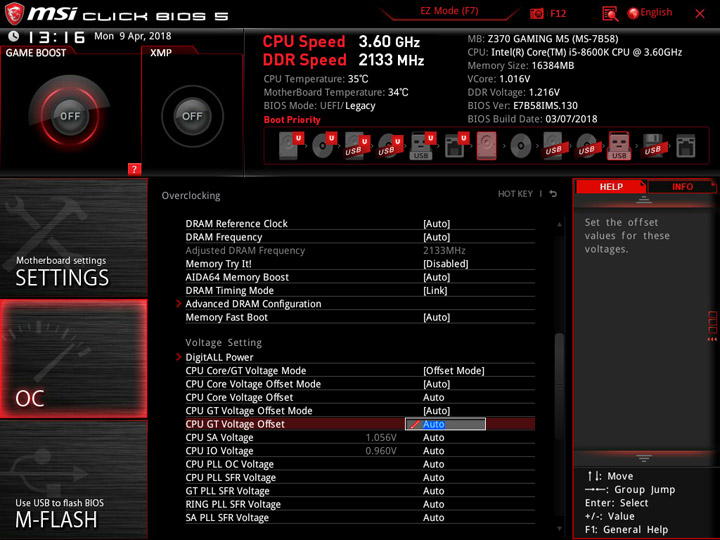Click the date Mon 9 Apr, 2018
The width and height of the screenshot is (720, 540).
(133, 36)
